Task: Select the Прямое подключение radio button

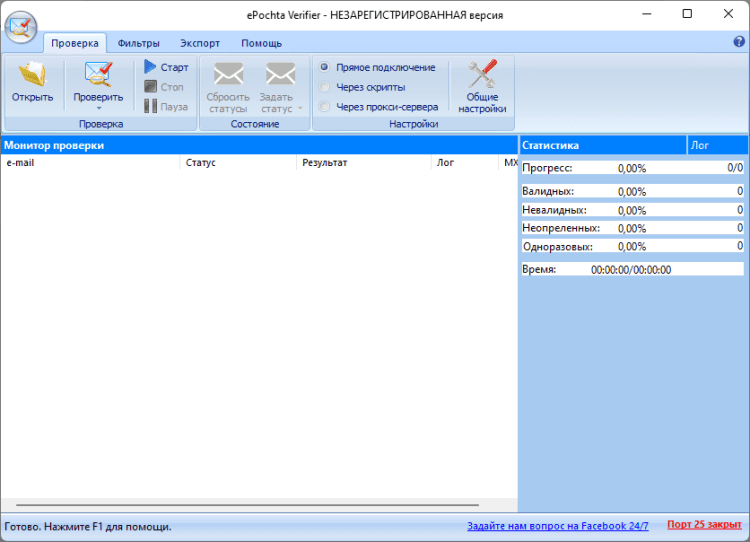Action: pyautogui.click(x=324, y=67)
